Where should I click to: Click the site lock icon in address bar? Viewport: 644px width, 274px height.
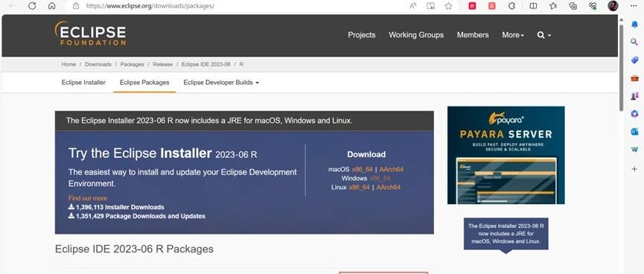(x=76, y=6)
